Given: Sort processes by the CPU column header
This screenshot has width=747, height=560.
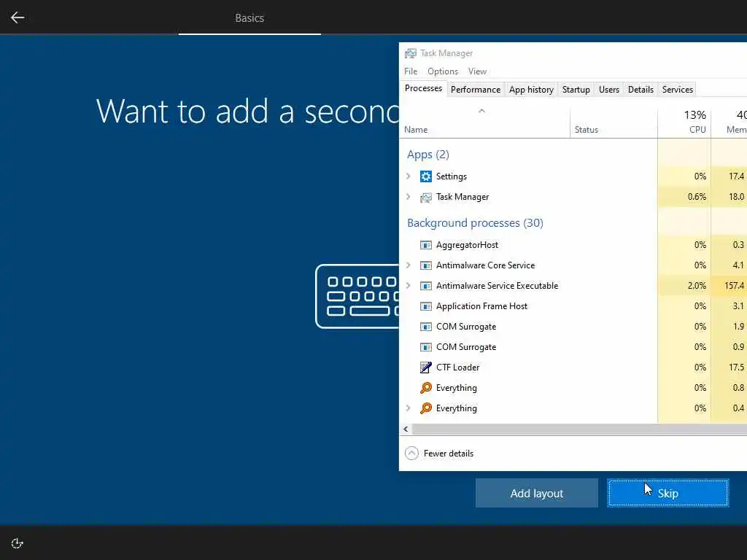Looking at the screenshot, I should pos(684,122).
